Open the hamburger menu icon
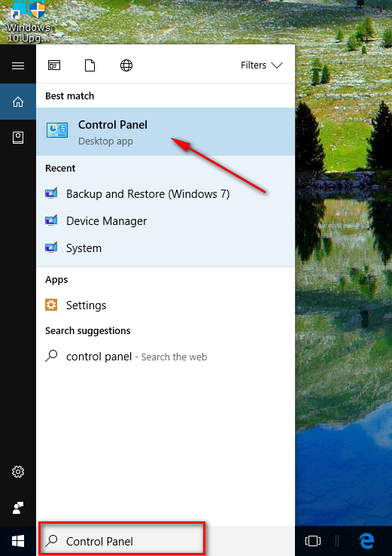Image resolution: width=392 pixels, height=556 pixels. [18, 65]
